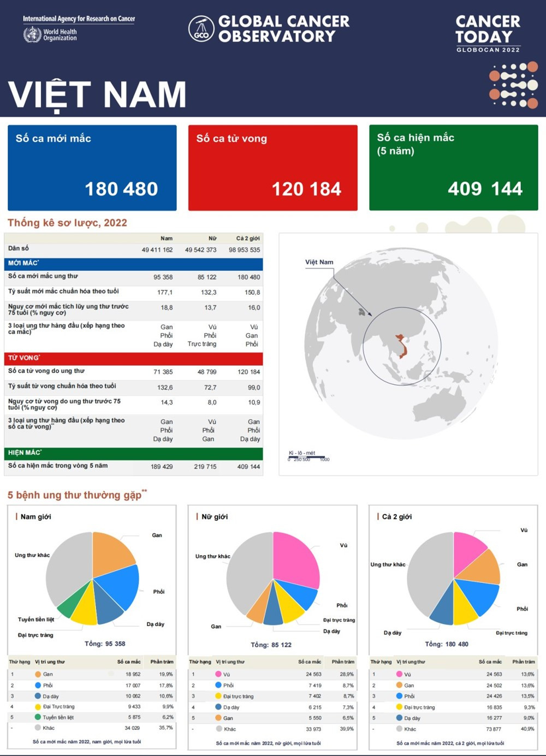Click the GCO telescope logo
This screenshot has height=756, width=546.
point(201,29)
